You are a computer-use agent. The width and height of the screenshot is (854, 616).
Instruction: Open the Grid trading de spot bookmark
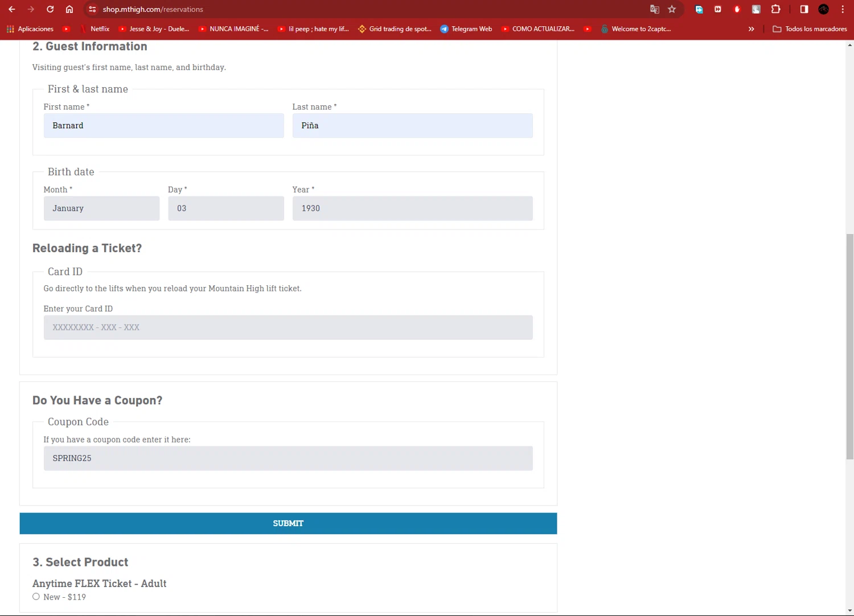tap(395, 29)
